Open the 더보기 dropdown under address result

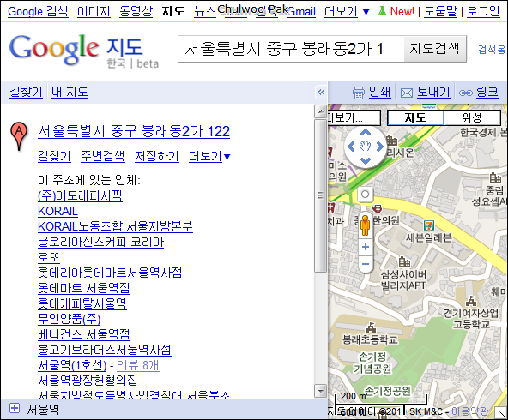(x=209, y=157)
